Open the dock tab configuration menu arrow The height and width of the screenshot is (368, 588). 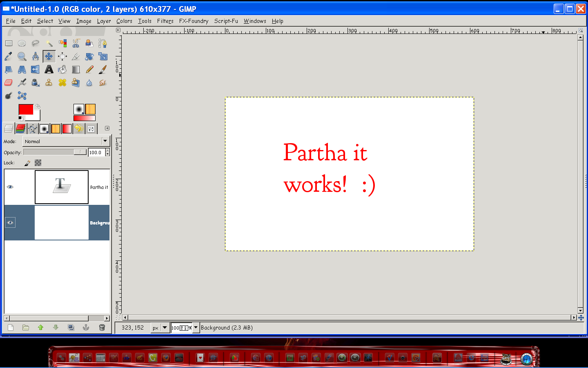pos(107,128)
